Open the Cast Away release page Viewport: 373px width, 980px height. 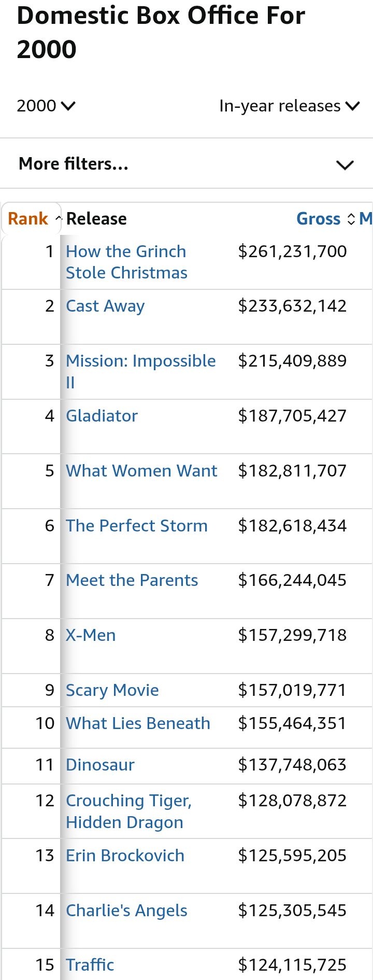coord(105,306)
